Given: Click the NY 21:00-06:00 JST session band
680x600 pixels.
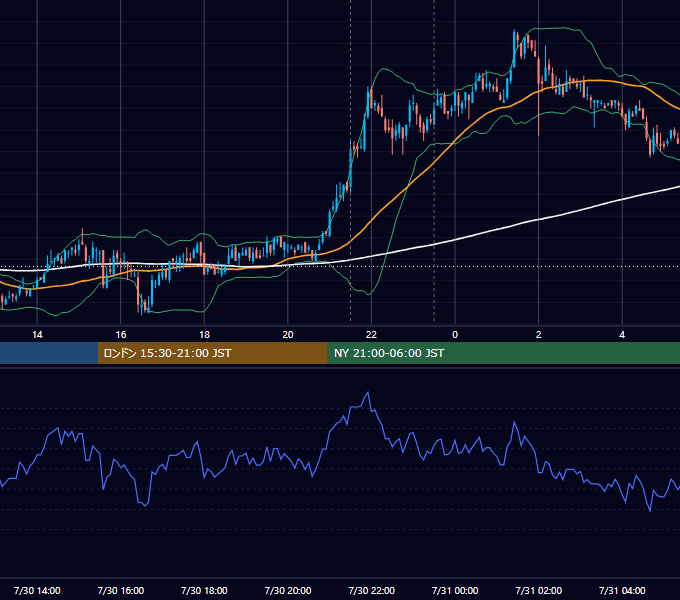Looking at the screenshot, I should [x=503, y=353].
